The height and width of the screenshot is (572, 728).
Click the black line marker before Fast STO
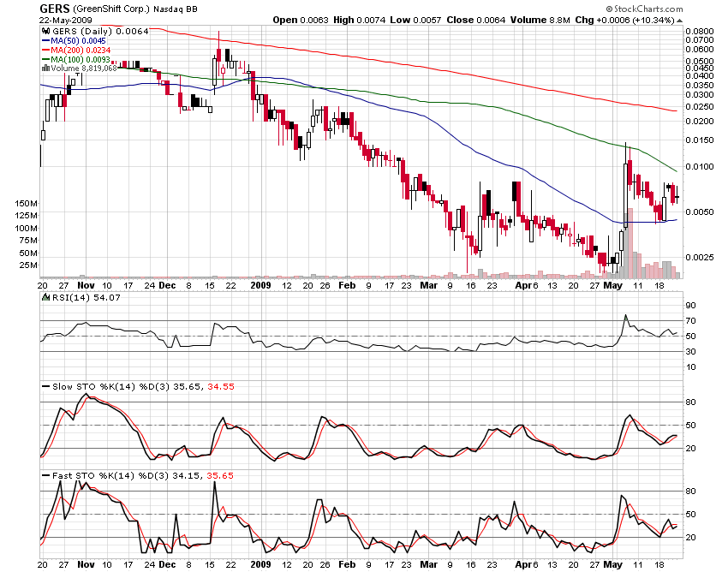(46, 475)
